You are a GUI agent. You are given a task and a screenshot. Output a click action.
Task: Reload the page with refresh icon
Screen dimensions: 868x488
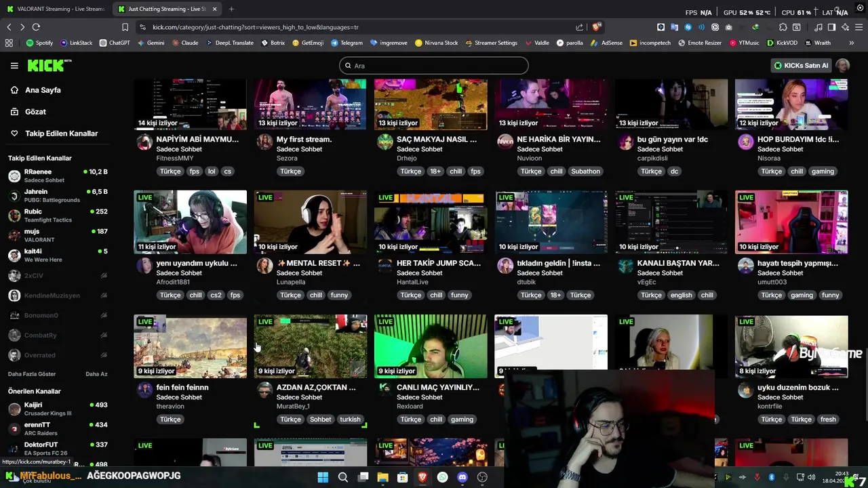[x=36, y=27]
